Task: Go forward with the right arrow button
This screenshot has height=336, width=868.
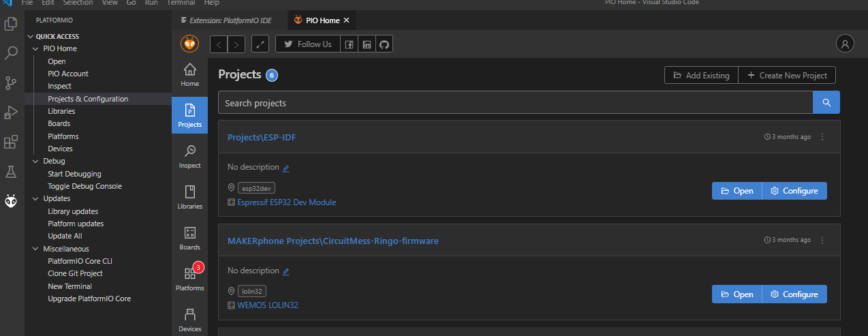Action: (x=236, y=44)
